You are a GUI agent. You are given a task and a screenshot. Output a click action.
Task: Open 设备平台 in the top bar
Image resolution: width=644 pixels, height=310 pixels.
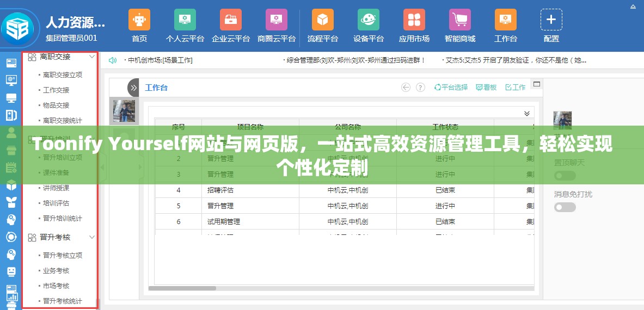tap(369, 20)
